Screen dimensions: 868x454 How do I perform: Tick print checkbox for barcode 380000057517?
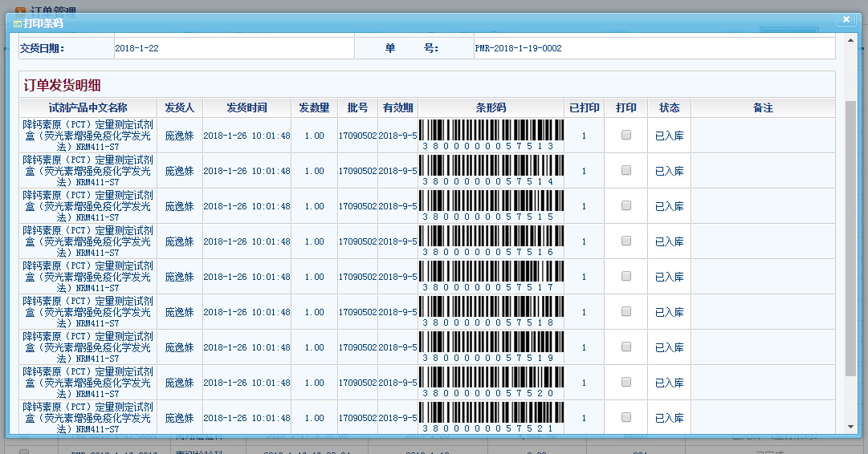(x=626, y=276)
